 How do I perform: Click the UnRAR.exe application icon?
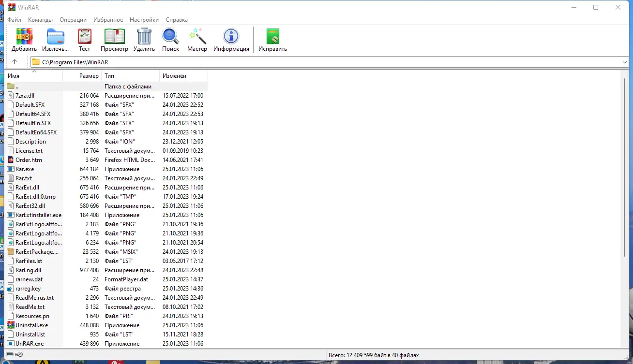(11, 344)
